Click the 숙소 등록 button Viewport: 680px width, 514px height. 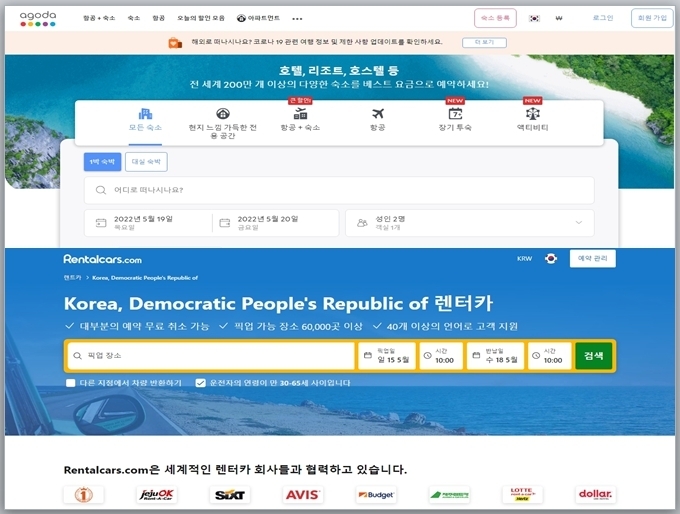click(x=495, y=18)
